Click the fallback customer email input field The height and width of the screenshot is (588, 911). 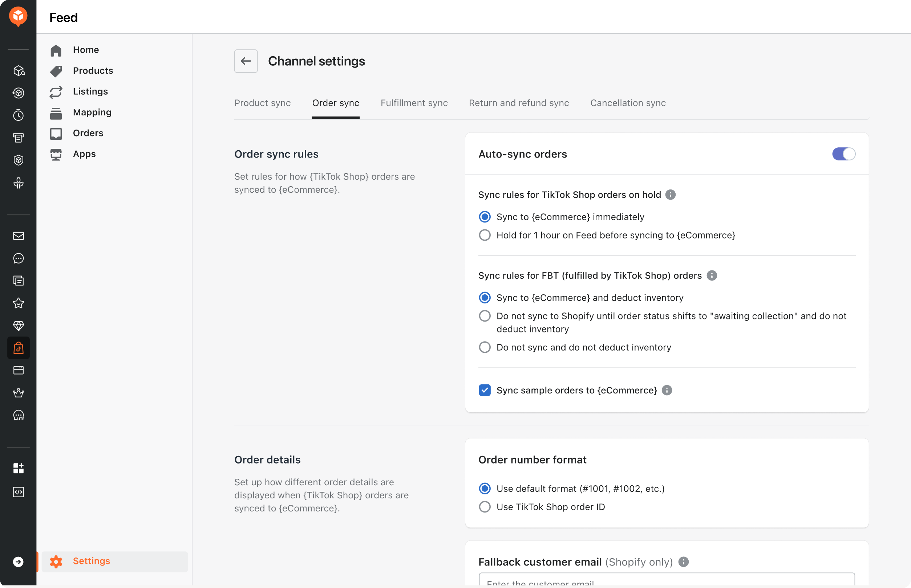[x=667, y=580]
